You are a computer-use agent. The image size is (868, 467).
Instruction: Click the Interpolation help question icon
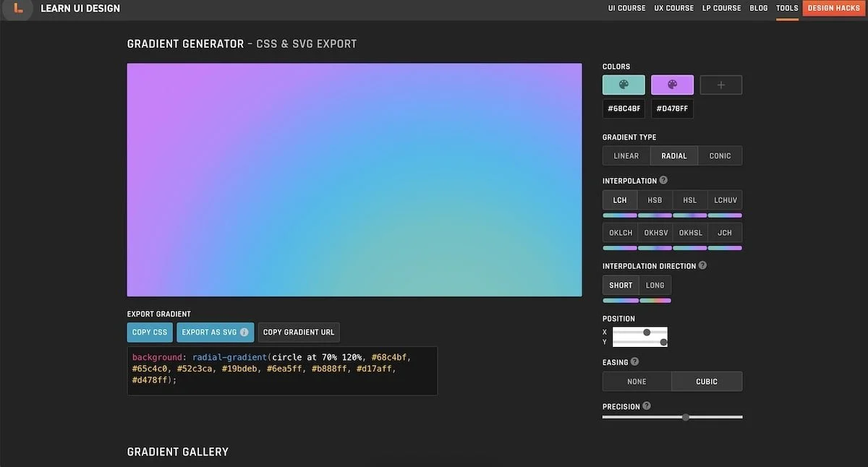663,180
